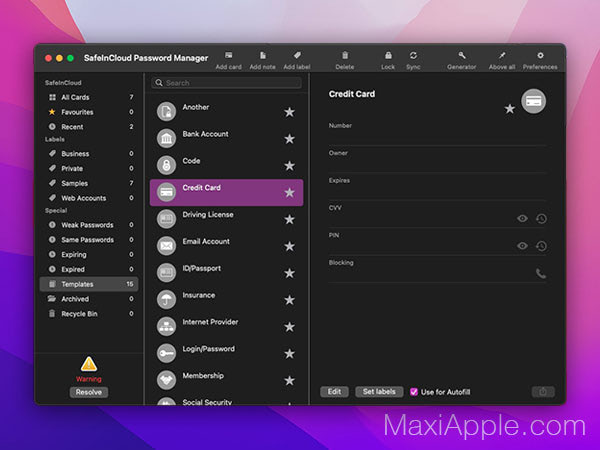Click the yellow Warning triangle icon

(x=89, y=364)
